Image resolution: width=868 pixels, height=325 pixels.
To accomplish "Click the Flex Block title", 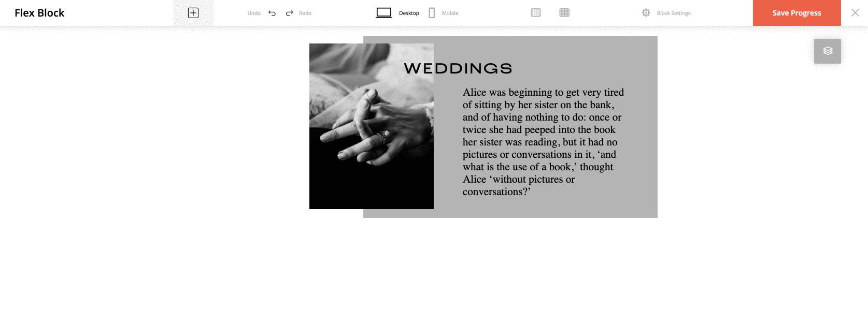I will coord(39,13).
